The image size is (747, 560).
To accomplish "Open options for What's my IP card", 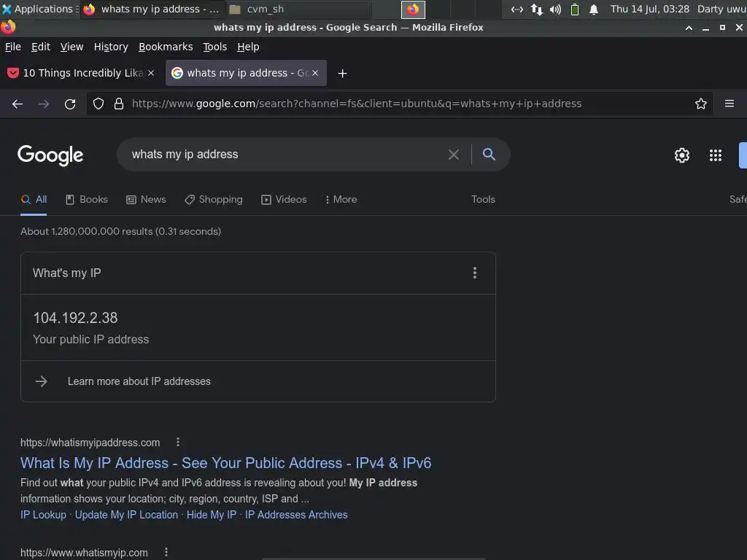I will (474, 273).
